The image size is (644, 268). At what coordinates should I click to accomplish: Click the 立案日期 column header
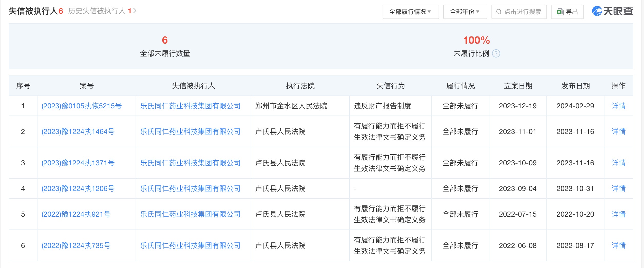[518, 86]
